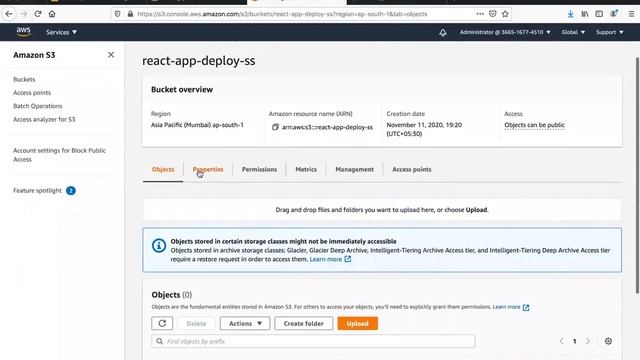Open Feature spotlight link
640x360 pixels.
tap(37, 191)
